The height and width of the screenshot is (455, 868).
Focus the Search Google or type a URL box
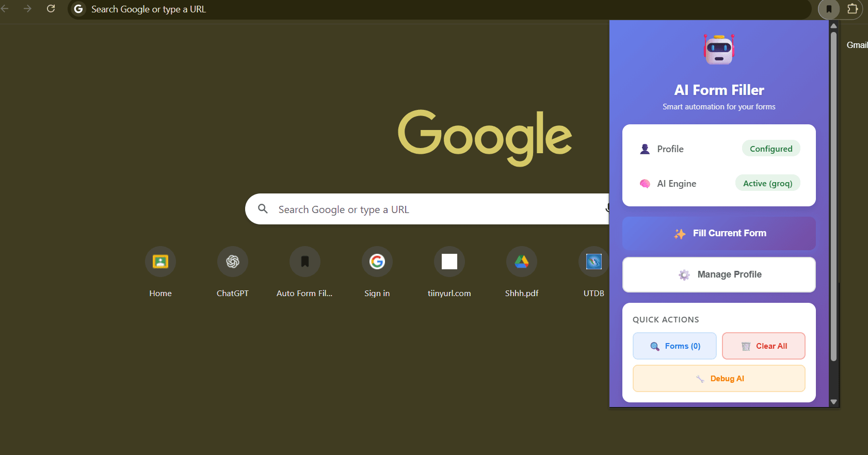427,209
